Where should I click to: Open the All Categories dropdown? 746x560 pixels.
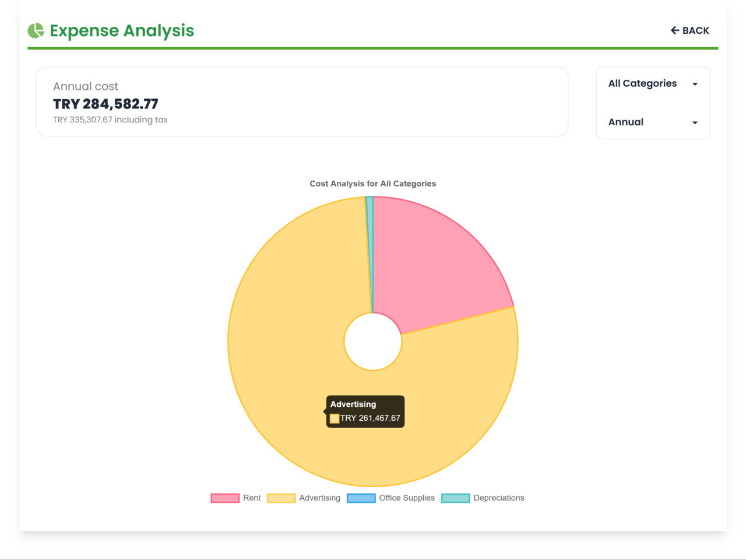pyautogui.click(x=652, y=83)
